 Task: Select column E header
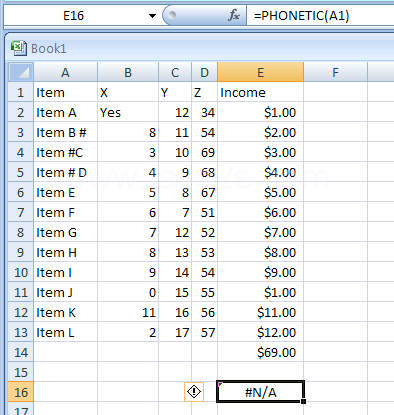point(260,72)
